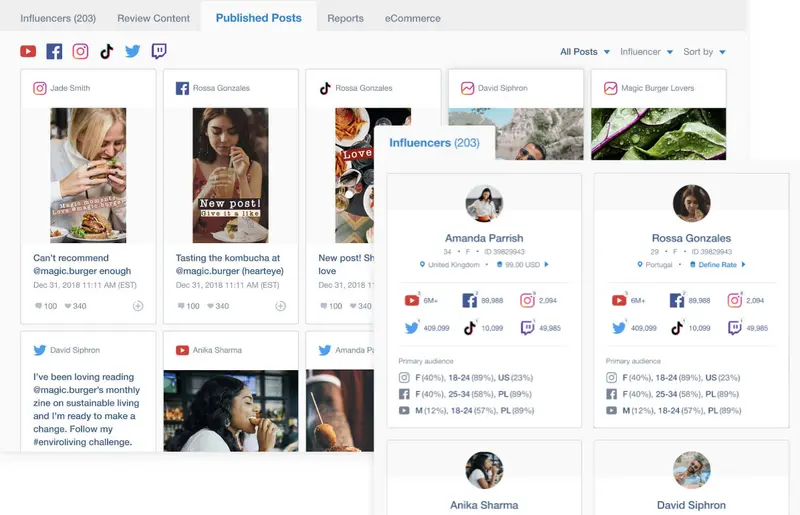Go to the eCommerce tab

[x=412, y=18]
